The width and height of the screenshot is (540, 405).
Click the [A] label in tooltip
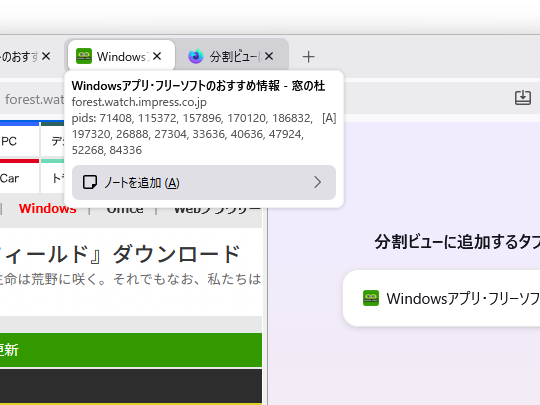click(329, 118)
